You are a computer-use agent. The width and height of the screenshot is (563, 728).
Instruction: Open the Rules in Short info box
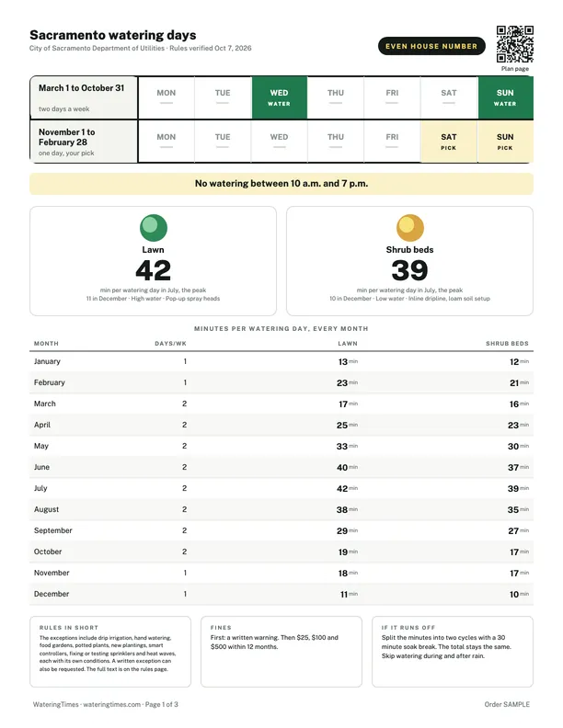click(x=110, y=652)
